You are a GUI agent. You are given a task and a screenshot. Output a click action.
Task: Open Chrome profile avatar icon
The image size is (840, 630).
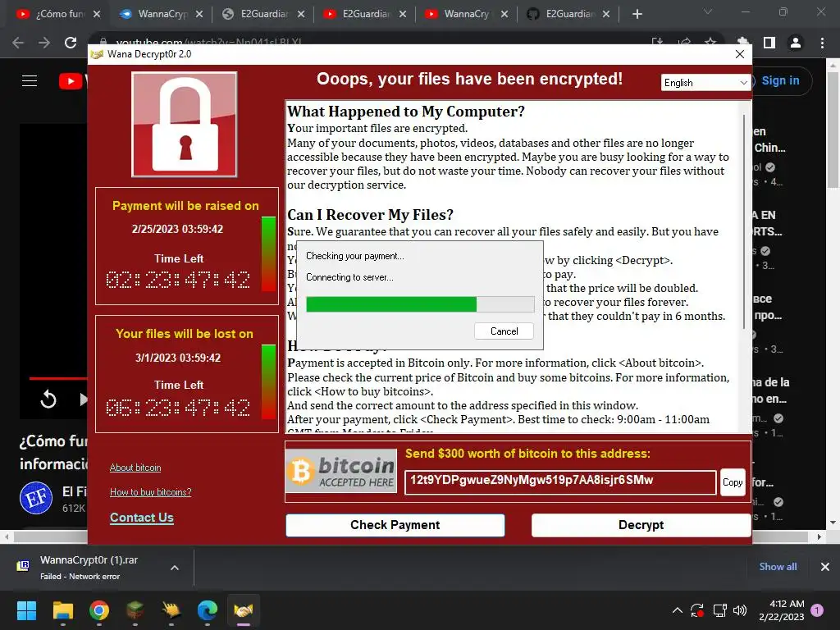[x=796, y=43]
